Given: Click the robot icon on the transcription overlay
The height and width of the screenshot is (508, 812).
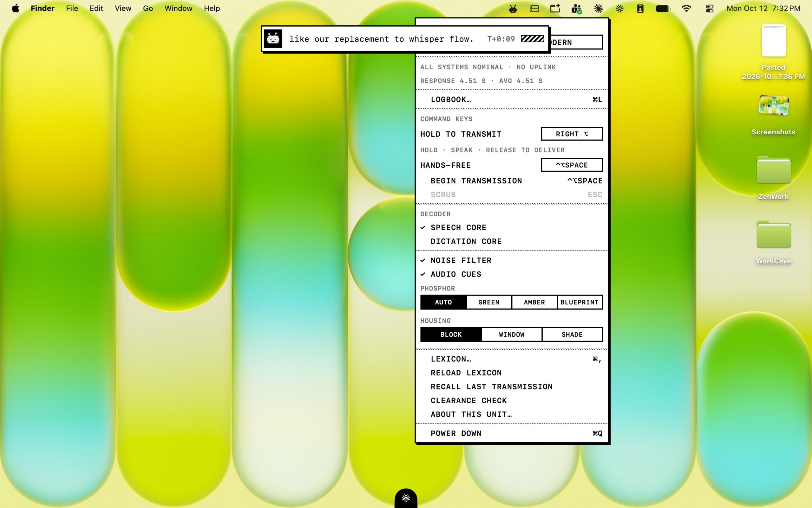Looking at the screenshot, I should pos(273,39).
